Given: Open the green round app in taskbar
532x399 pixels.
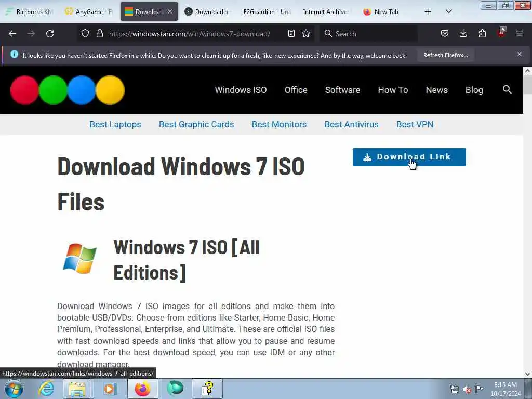Looking at the screenshot, I should point(175,389).
